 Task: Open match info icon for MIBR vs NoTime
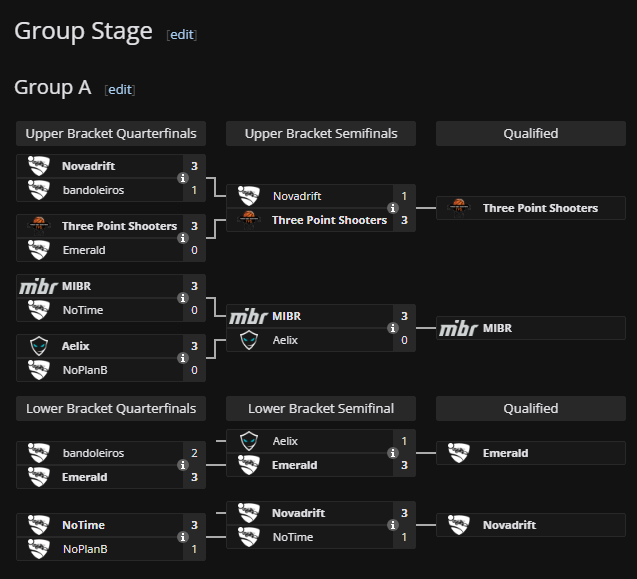pyautogui.click(x=183, y=298)
